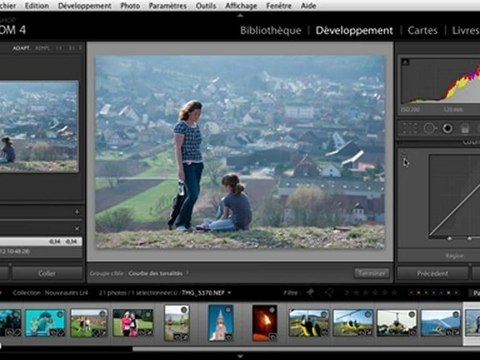480x360 pixels.
Task: Click the rejected flag filter icon
Action: point(329,292)
